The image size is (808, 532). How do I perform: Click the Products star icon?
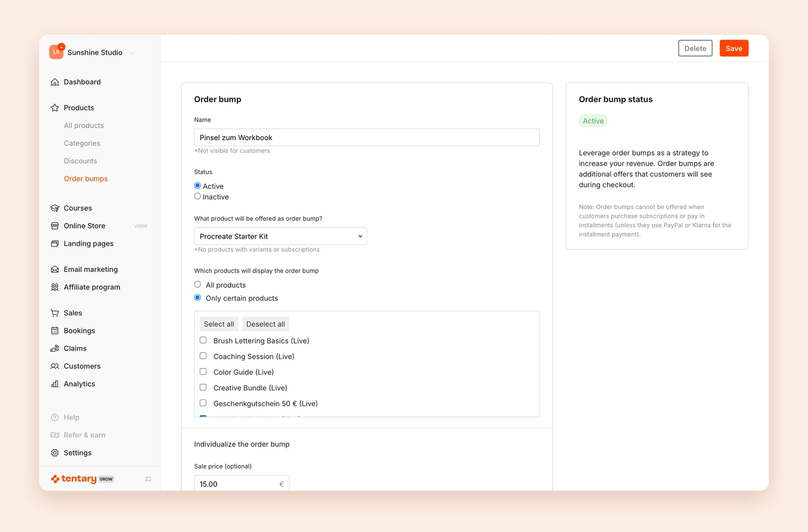[x=55, y=107]
